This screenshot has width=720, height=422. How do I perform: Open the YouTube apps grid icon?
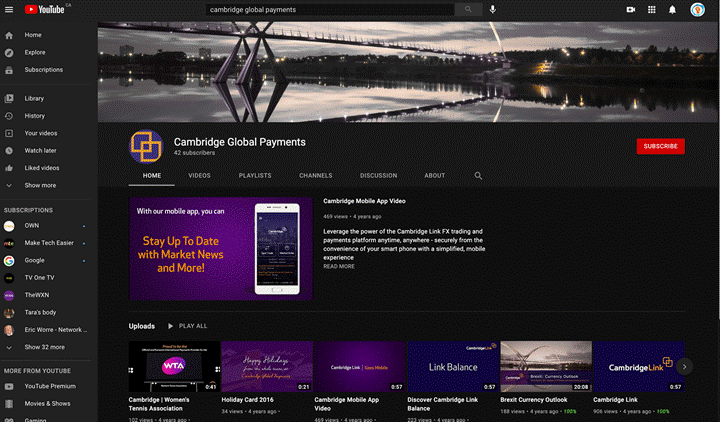click(652, 10)
